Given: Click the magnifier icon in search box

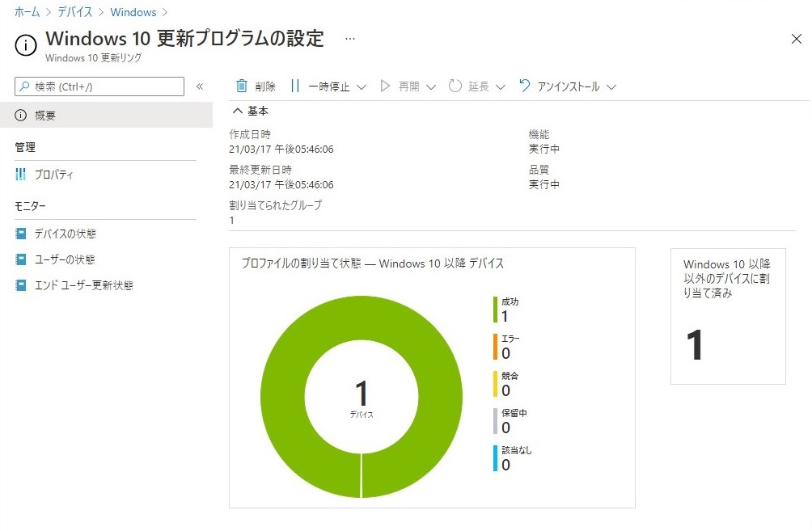Looking at the screenshot, I should [24, 86].
